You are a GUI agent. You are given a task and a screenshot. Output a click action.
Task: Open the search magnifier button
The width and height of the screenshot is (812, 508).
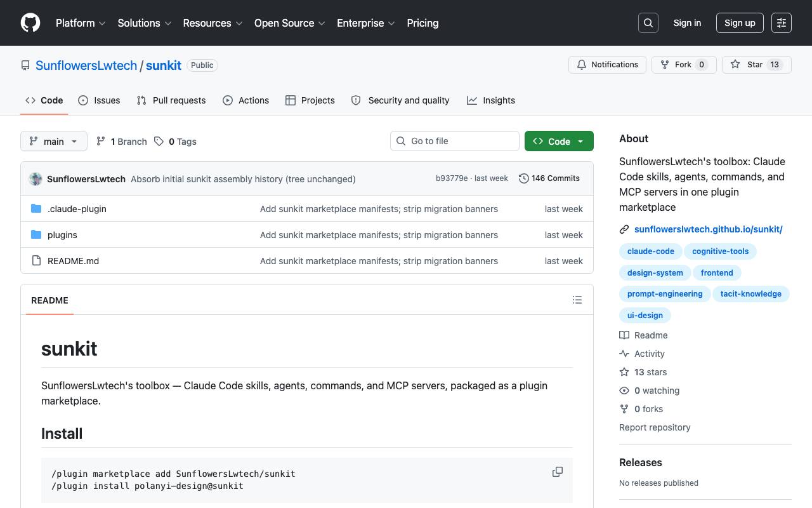click(648, 23)
